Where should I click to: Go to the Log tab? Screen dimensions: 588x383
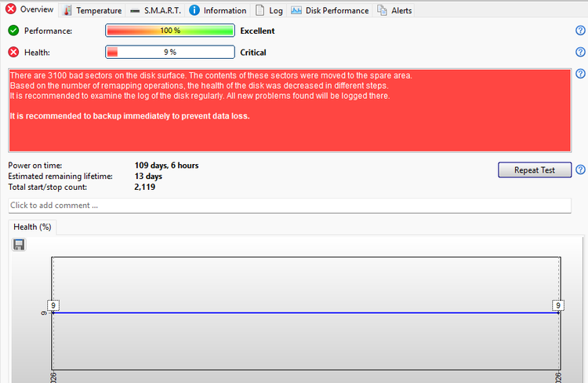point(269,10)
